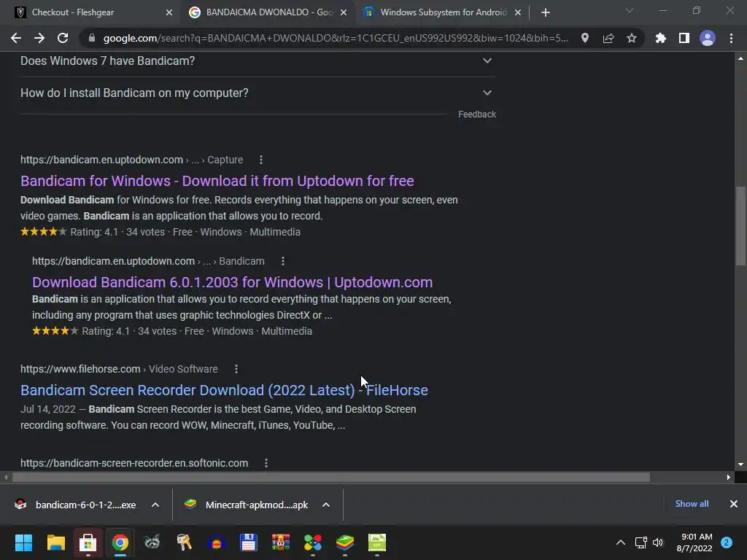
Task: Toggle the Chrome side panel
Action: 684,38
